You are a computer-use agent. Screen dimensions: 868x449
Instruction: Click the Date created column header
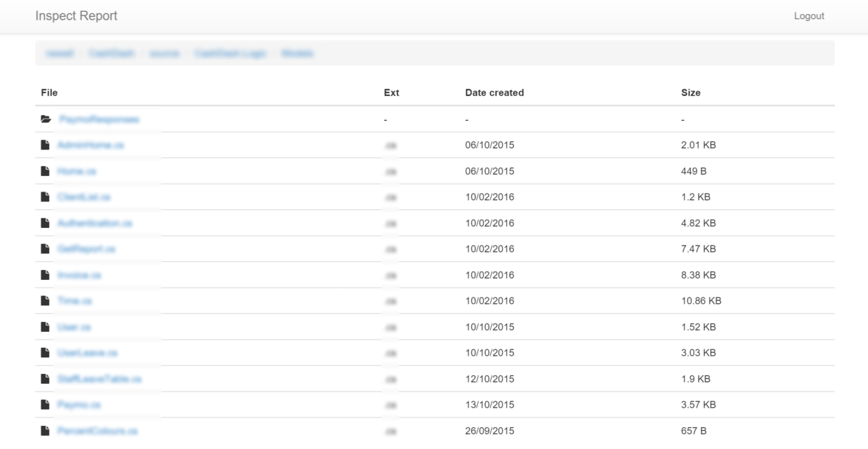click(x=494, y=93)
